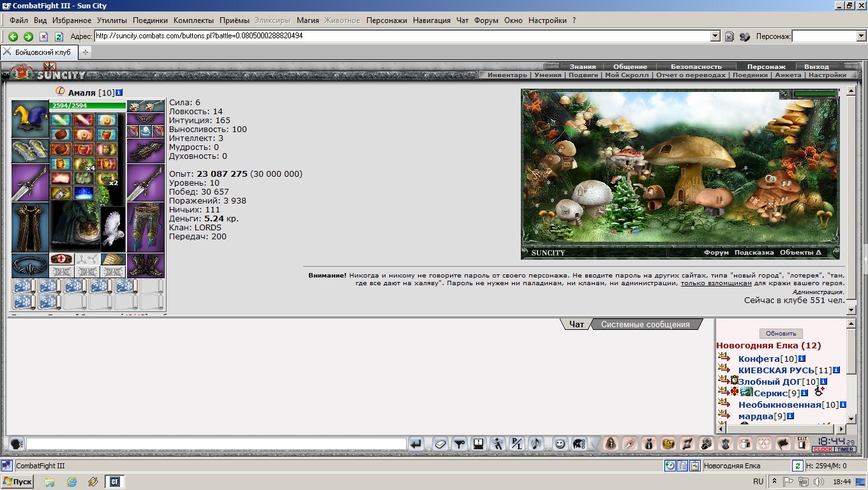
Task: Click the URL address field
Action: click(403, 36)
